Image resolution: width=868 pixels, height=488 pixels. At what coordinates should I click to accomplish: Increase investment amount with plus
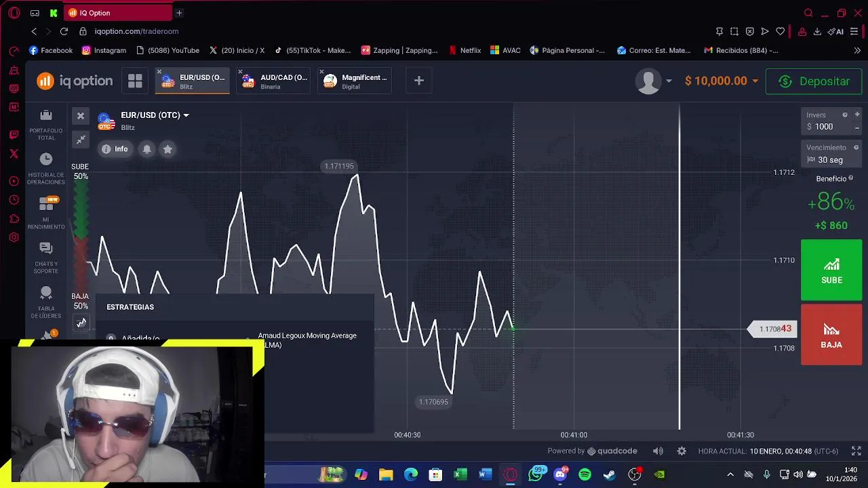tap(857, 115)
